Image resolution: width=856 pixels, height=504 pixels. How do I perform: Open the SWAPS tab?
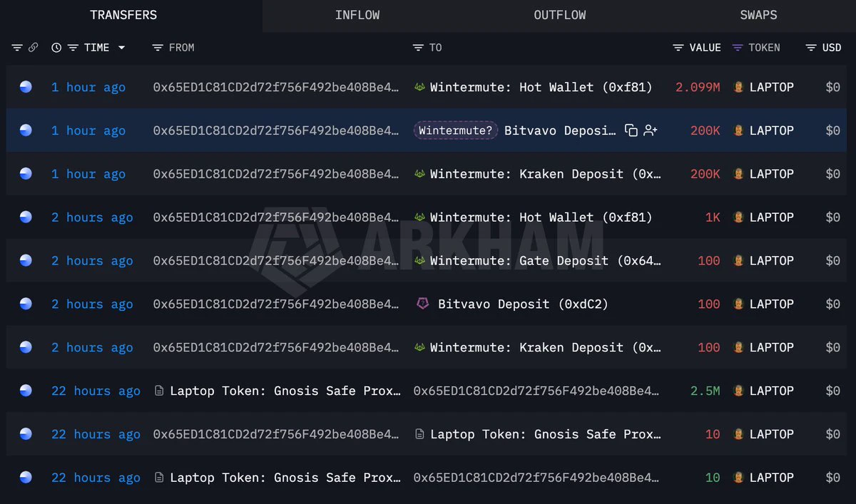point(758,15)
